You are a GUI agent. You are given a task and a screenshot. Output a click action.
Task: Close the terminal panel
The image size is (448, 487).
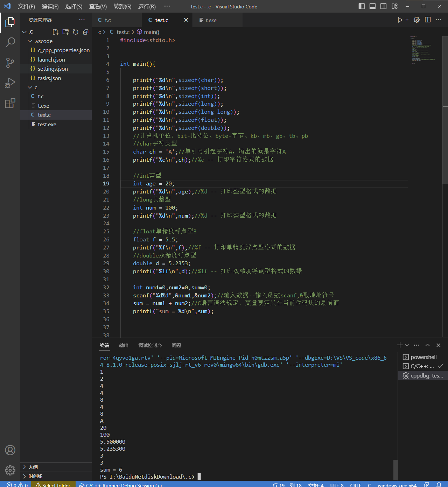point(438,345)
